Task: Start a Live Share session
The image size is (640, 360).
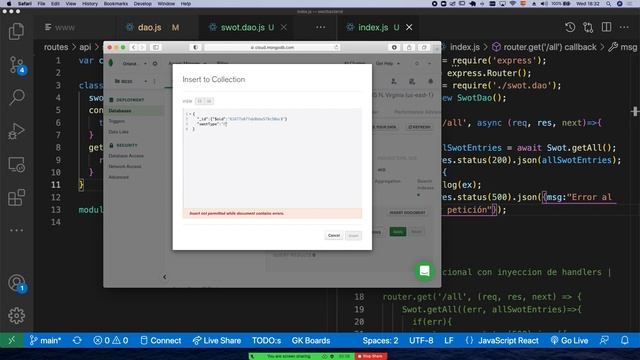Action: 217,340
